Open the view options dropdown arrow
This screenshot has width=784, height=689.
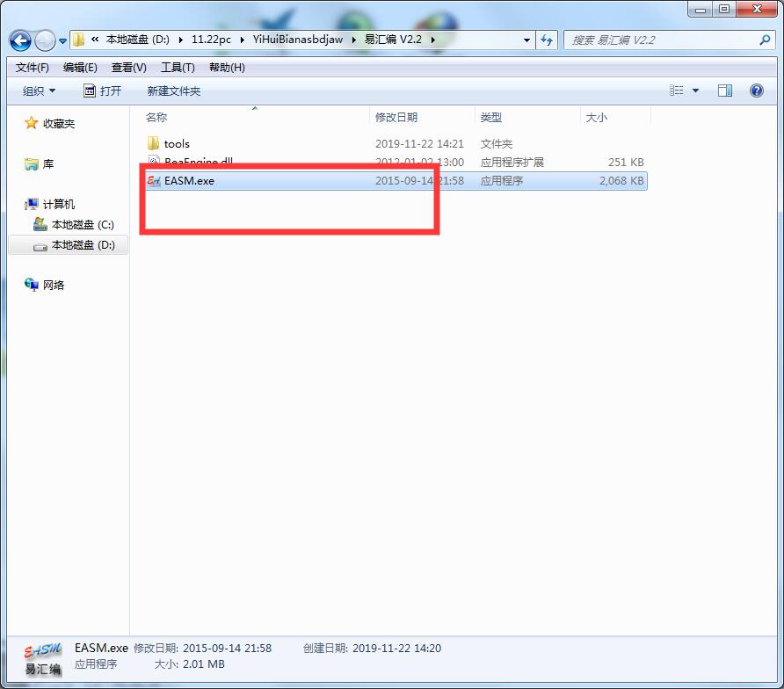(x=695, y=91)
